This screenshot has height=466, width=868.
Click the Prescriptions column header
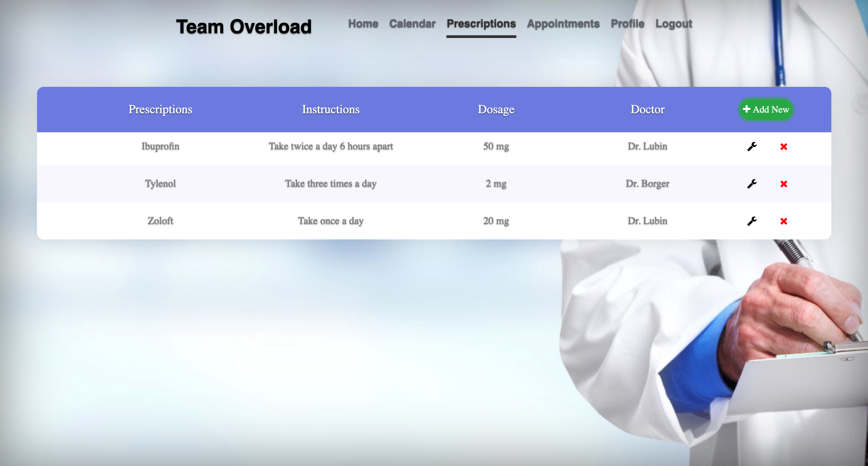pyautogui.click(x=160, y=109)
